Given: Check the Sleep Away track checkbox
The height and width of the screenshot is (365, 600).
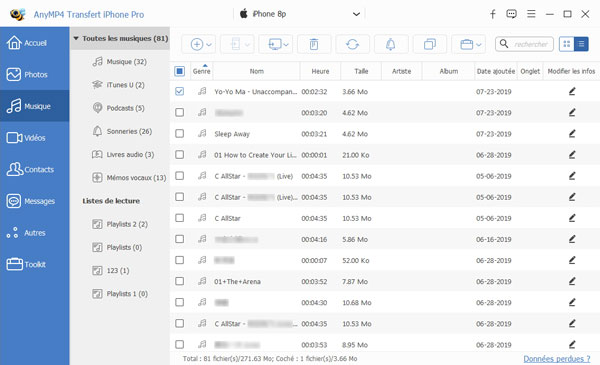Looking at the screenshot, I should pyautogui.click(x=179, y=133).
